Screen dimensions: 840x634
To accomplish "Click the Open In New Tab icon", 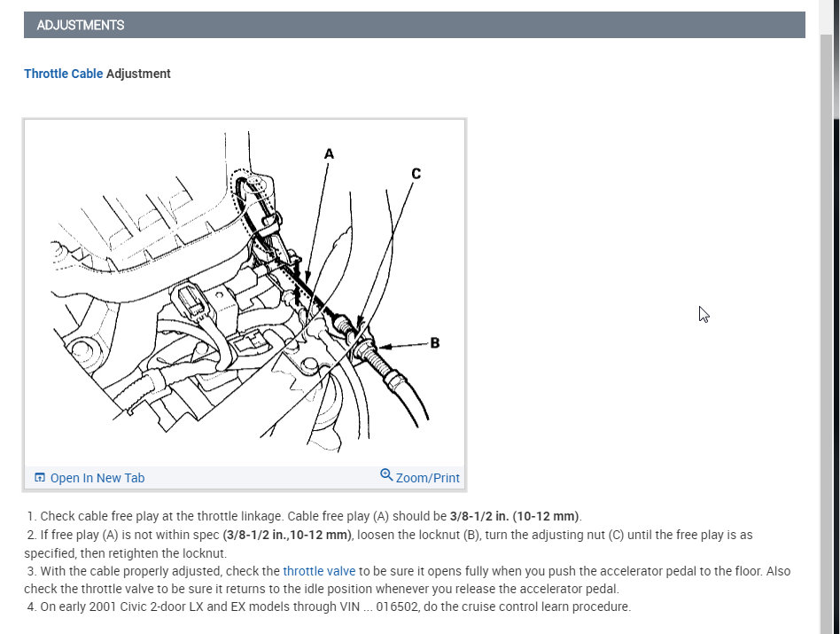I will pos(40,478).
